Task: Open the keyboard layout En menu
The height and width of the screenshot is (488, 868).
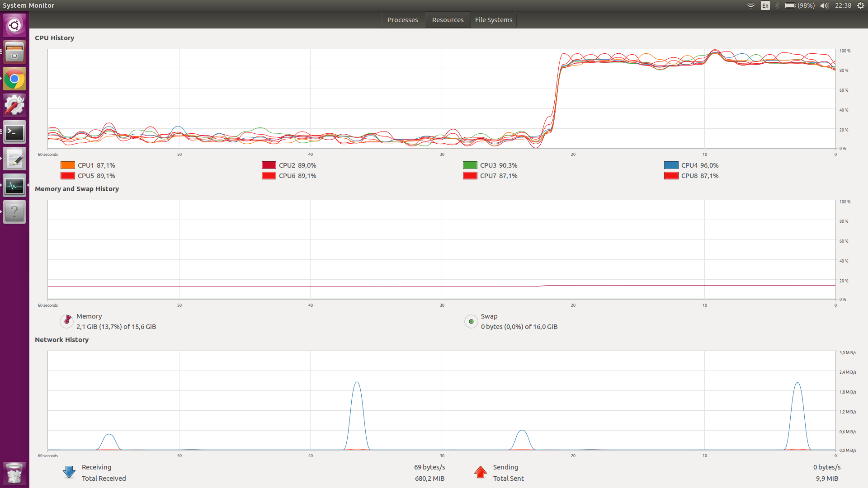Action: click(765, 5)
